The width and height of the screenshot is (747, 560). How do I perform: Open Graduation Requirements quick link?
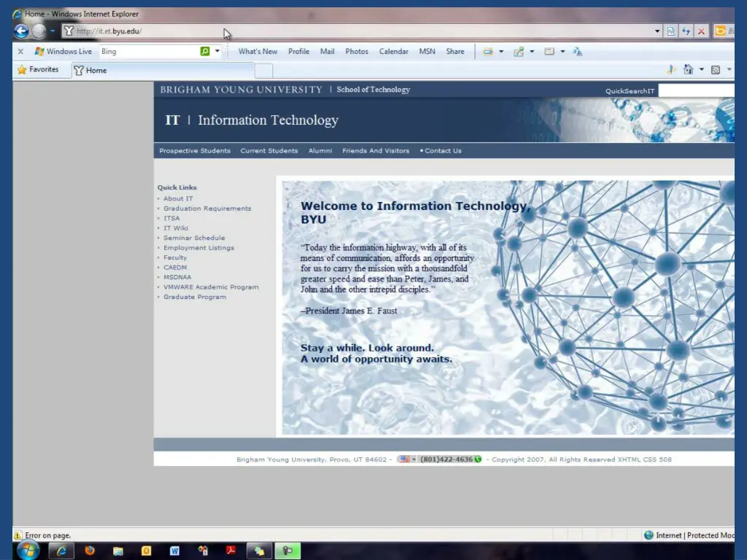click(207, 208)
